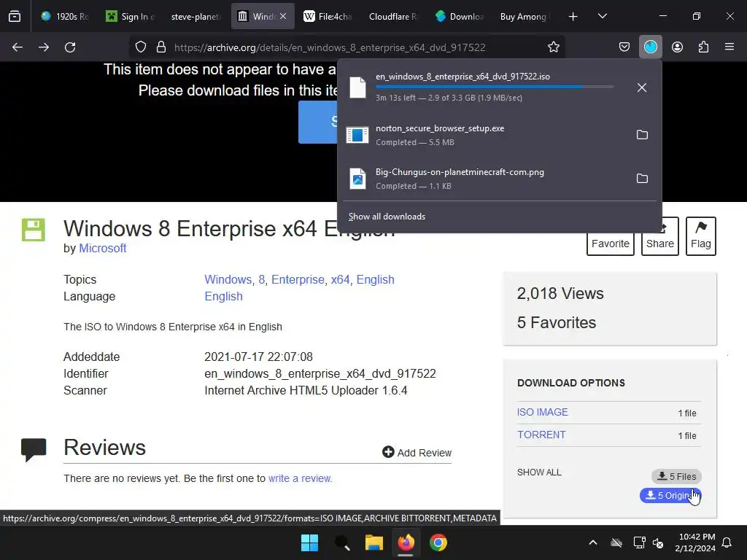747x560 pixels.
Task: Open the Enterprise topic link
Action: coord(298,279)
